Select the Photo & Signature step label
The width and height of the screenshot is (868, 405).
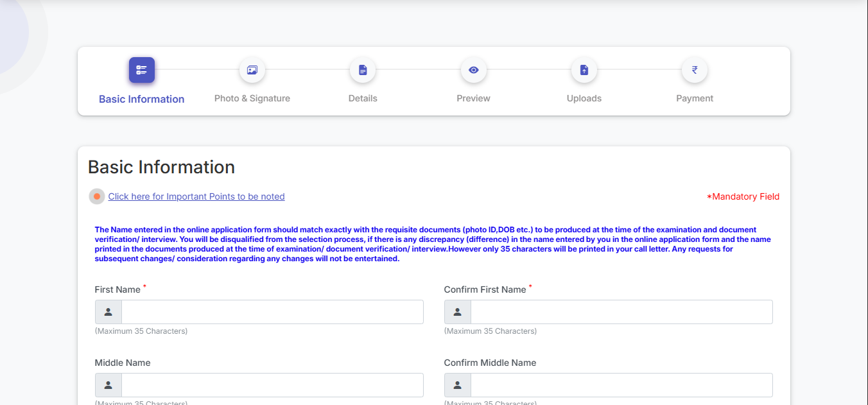(252, 98)
